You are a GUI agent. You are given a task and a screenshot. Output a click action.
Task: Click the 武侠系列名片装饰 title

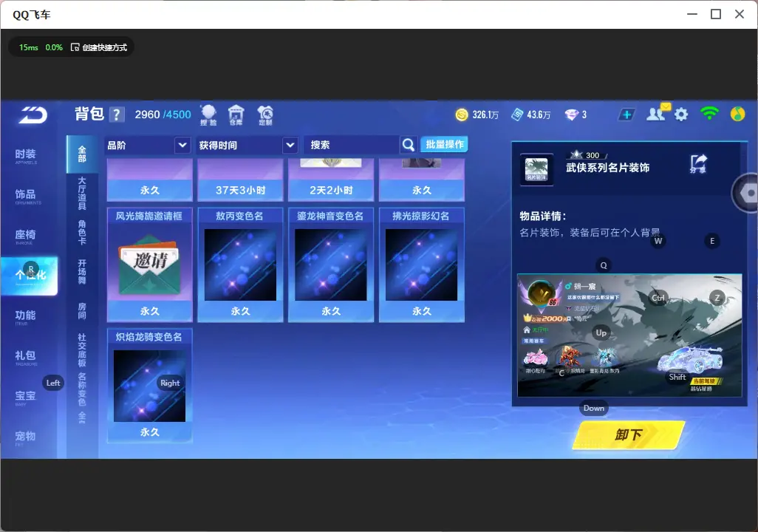click(608, 168)
